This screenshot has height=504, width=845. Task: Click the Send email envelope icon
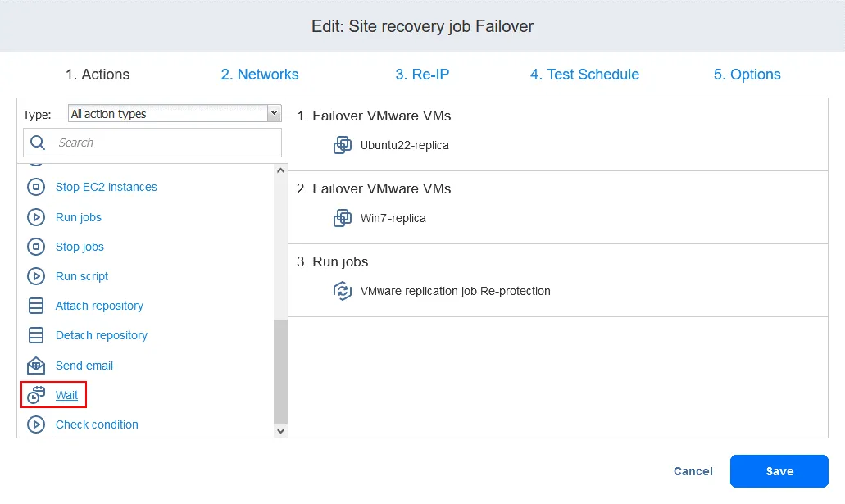tap(36, 366)
